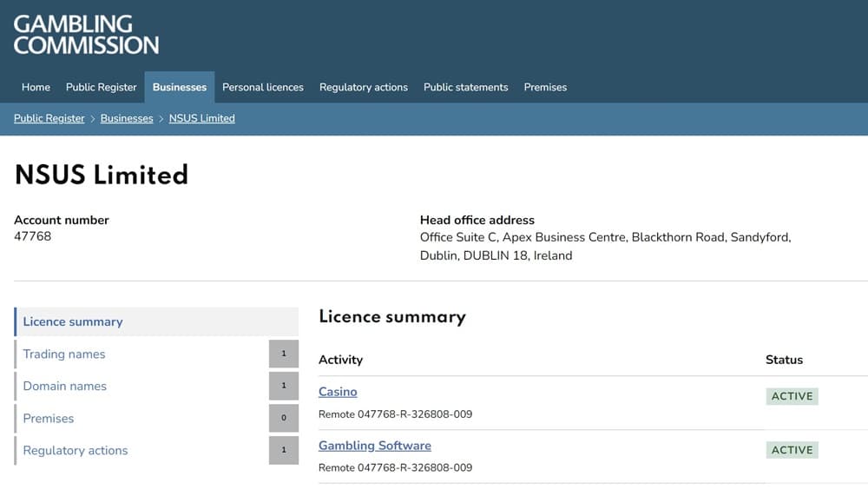Screen dimensions: 868x490
Task: Click the sidebar Regulatory actions count badge
Action: coord(284,450)
